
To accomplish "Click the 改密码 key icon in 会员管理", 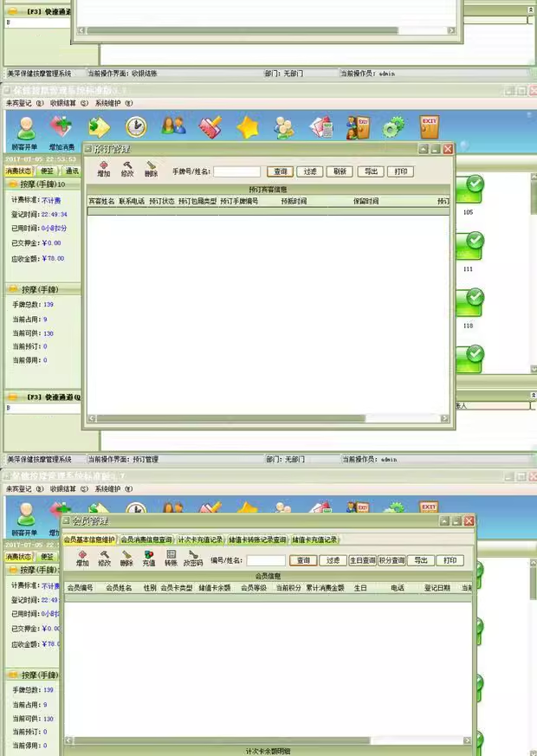I will coord(193,559).
